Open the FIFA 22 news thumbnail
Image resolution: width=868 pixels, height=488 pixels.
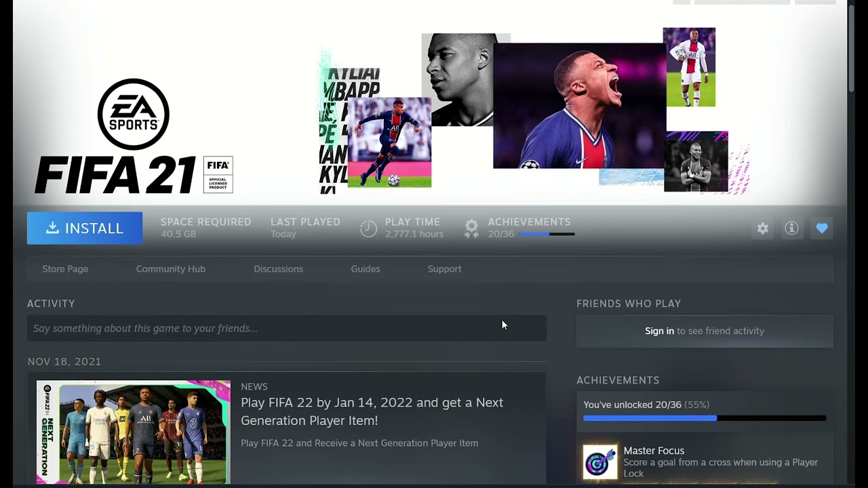click(134, 432)
